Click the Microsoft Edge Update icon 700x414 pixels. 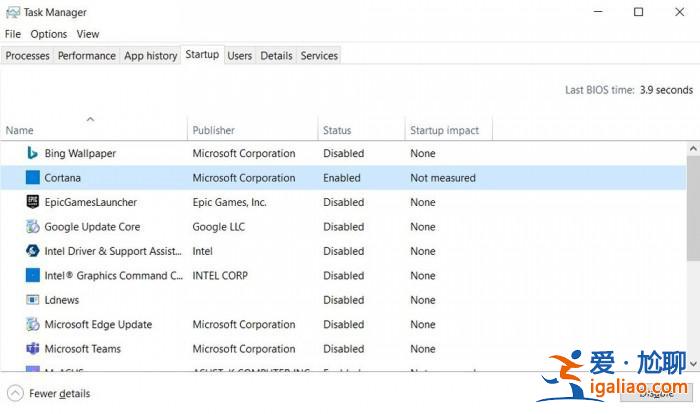[x=33, y=324]
